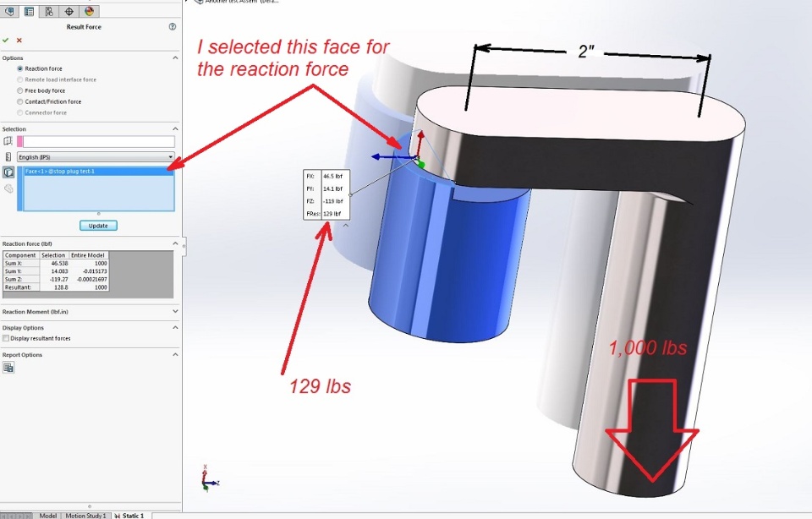Select Remote load interface force option
812x519 pixels.
(x=20, y=79)
